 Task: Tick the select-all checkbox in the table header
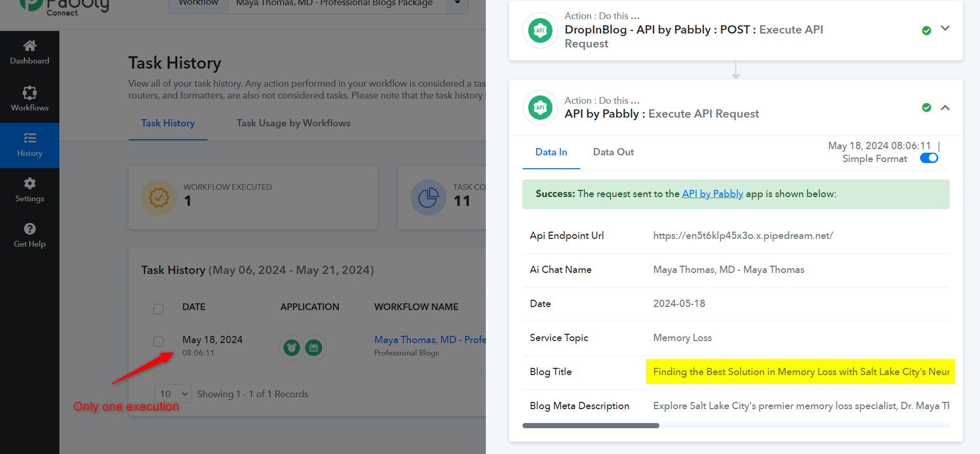pyautogui.click(x=159, y=309)
